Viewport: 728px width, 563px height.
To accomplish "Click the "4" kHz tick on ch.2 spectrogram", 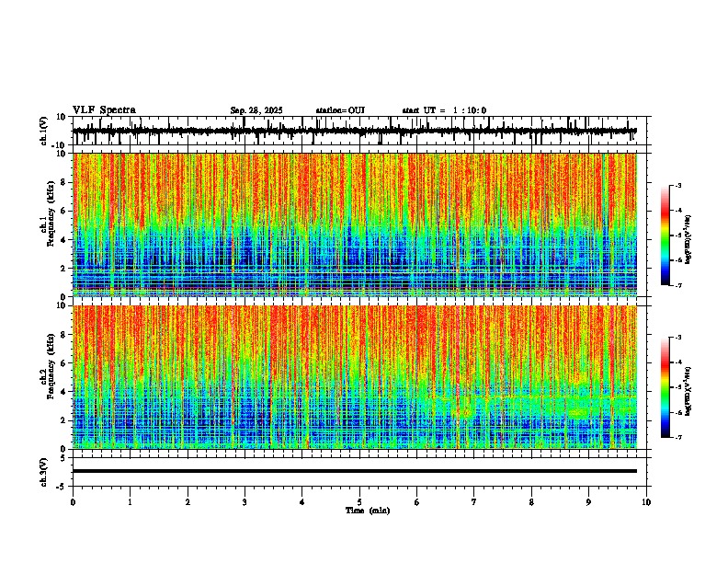I will coord(64,392).
